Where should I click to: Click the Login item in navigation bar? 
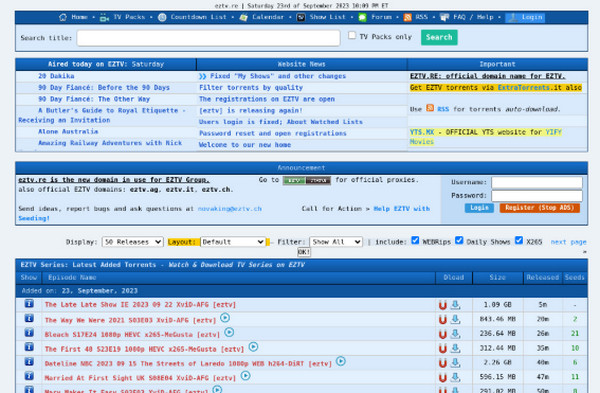(x=525, y=17)
